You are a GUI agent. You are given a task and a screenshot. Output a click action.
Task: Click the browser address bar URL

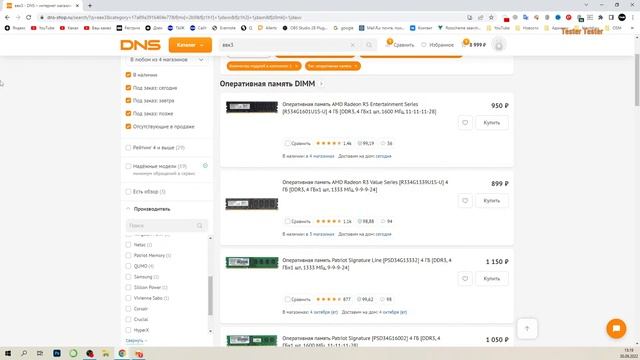173,18
